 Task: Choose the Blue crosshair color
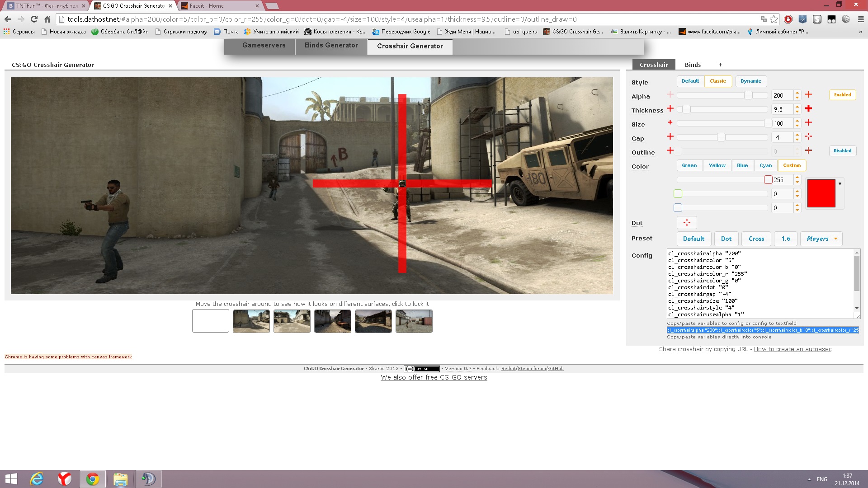point(742,166)
